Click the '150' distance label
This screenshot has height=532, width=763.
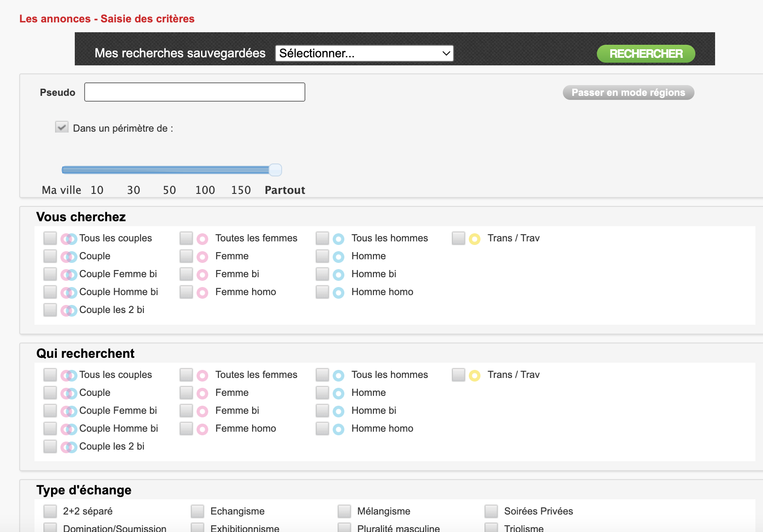point(241,190)
